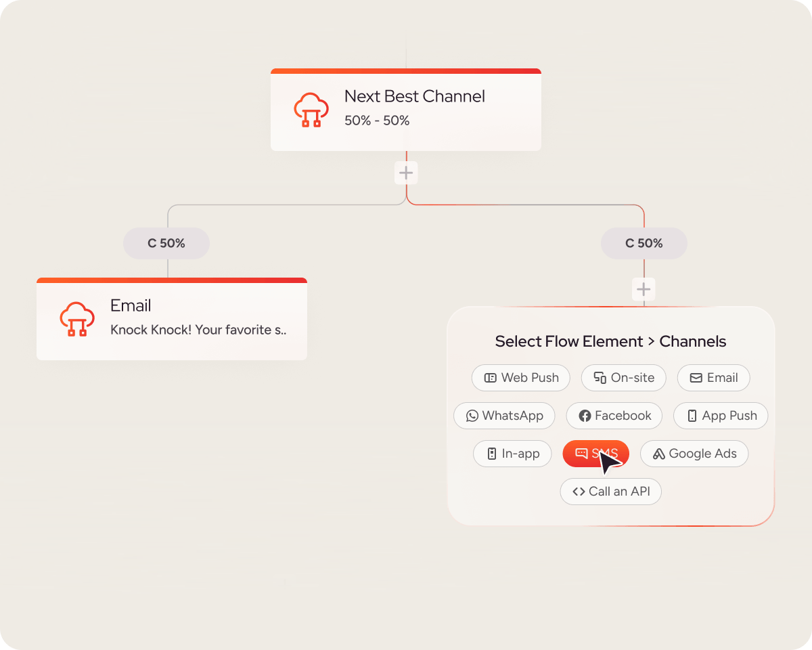Click the App Push phone icon
The height and width of the screenshot is (650, 812).
point(691,416)
